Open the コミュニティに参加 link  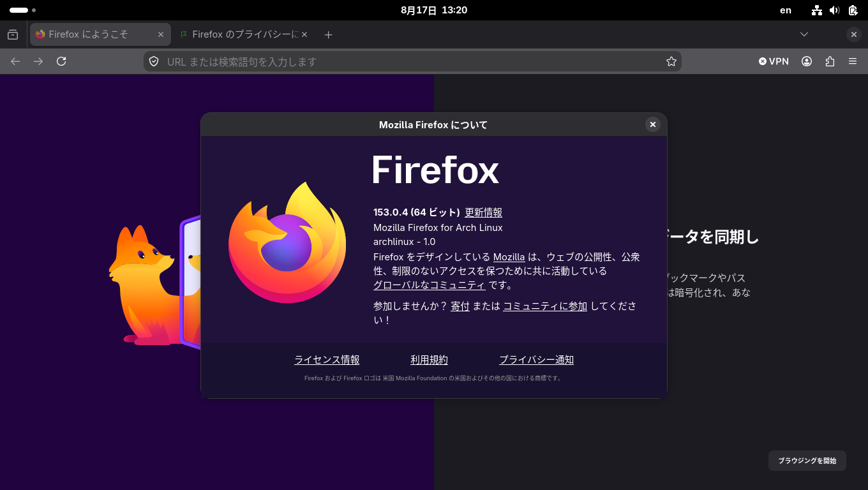click(545, 306)
